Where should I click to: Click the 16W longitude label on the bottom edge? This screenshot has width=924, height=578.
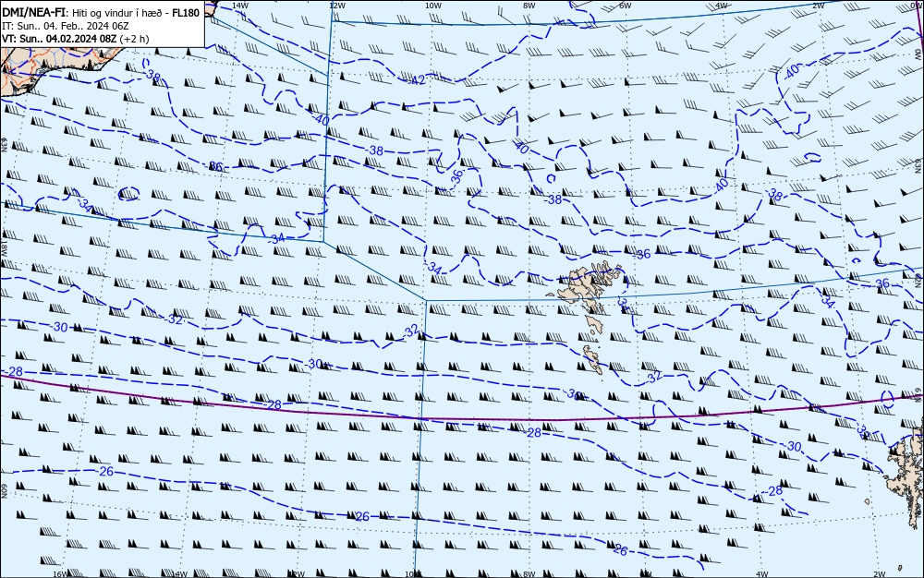[60, 574]
